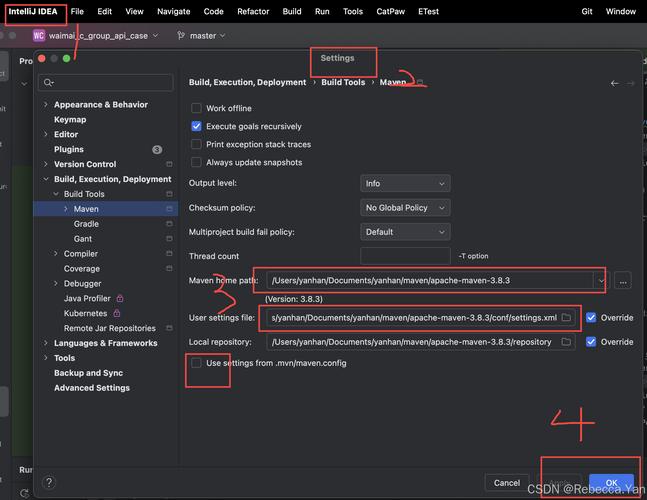Open the Checksum policy dropdown
The image size is (647, 500).
404,208
